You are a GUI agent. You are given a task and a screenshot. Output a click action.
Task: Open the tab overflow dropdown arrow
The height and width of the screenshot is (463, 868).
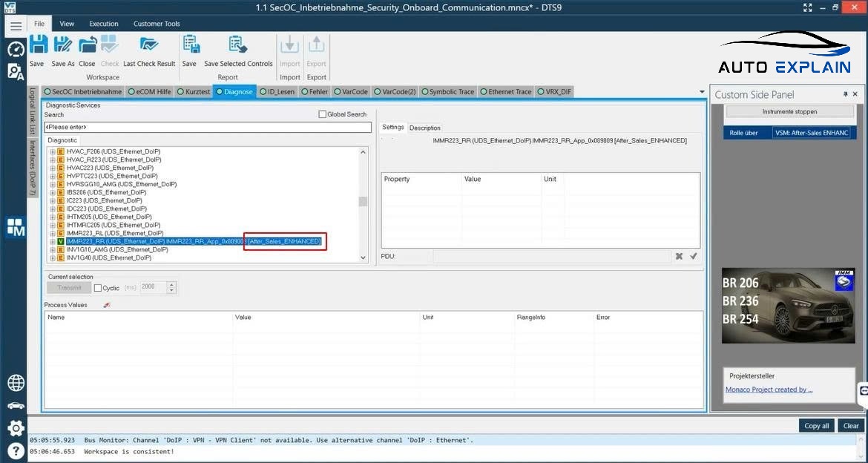(702, 92)
